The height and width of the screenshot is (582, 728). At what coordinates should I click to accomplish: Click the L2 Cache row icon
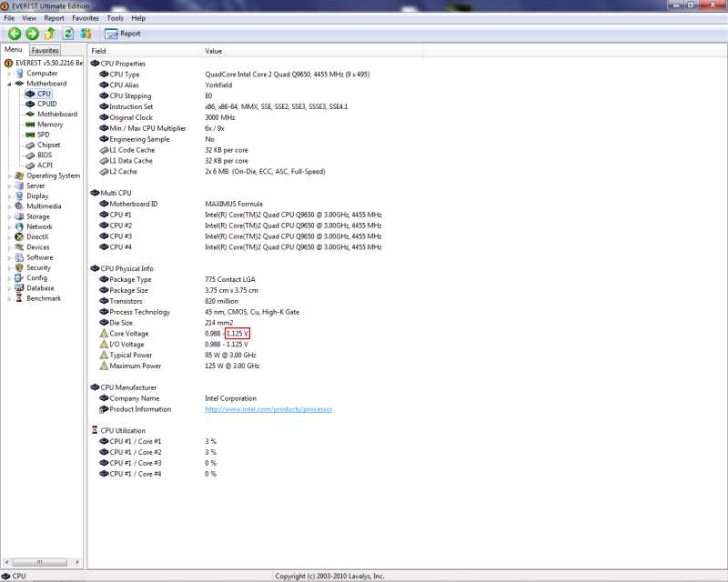[104, 172]
